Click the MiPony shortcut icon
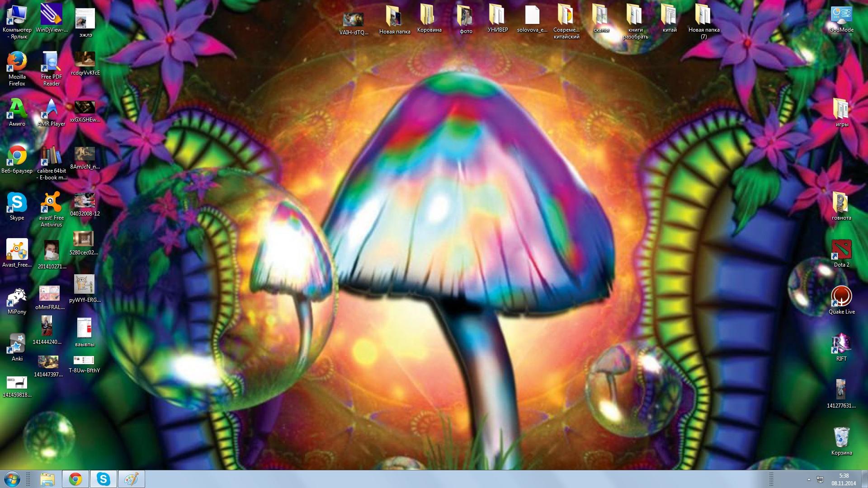868x488 pixels. coord(17,297)
